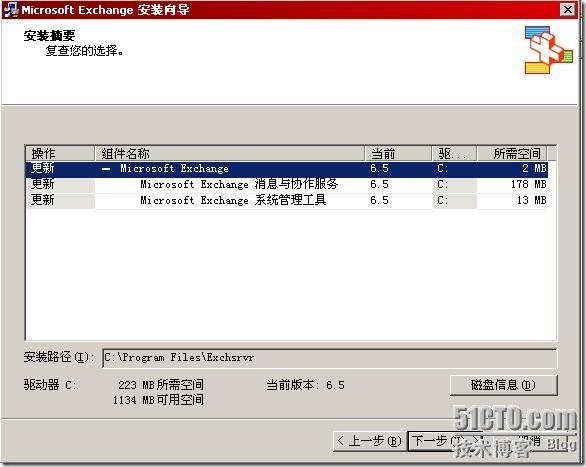Click the drive C: cell for 消息与协作服务
The height and width of the screenshot is (467, 586).
pos(454,185)
